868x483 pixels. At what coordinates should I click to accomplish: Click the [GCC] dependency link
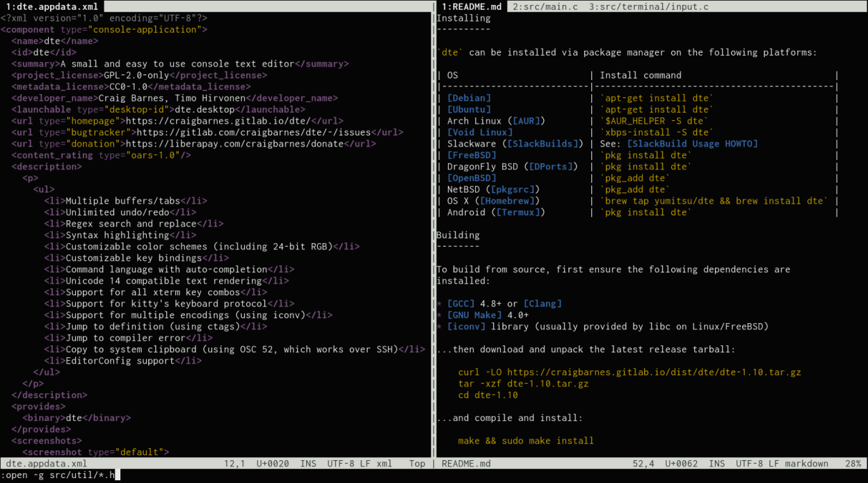pyautogui.click(x=460, y=304)
